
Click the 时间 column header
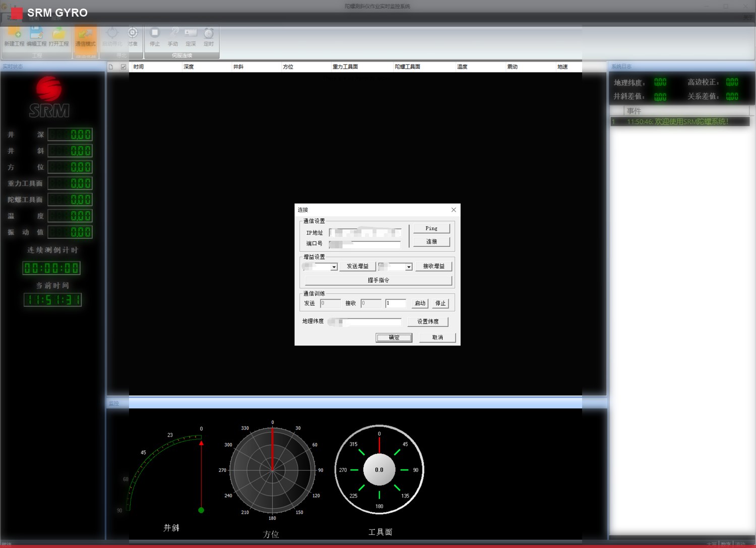pos(156,66)
